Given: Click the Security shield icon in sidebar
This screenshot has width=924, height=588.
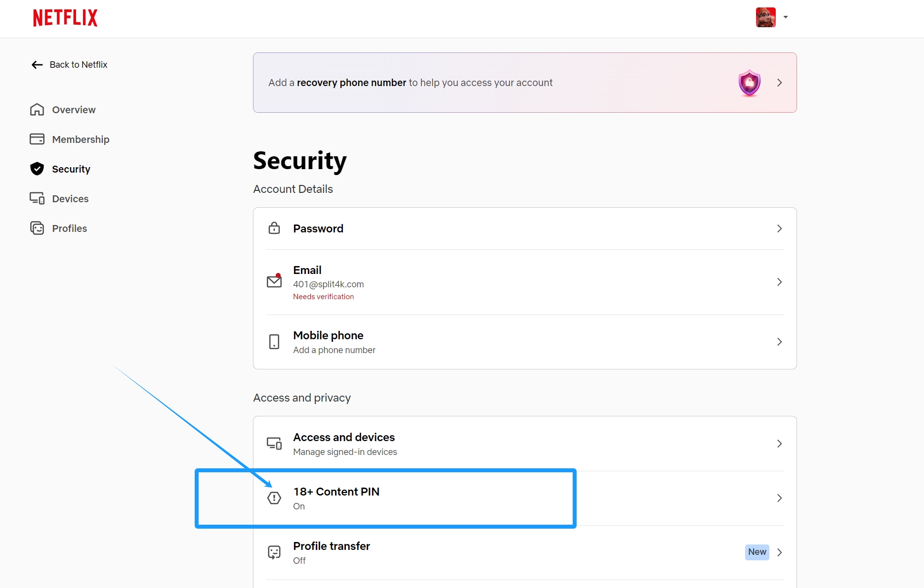Looking at the screenshot, I should (37, 169).
